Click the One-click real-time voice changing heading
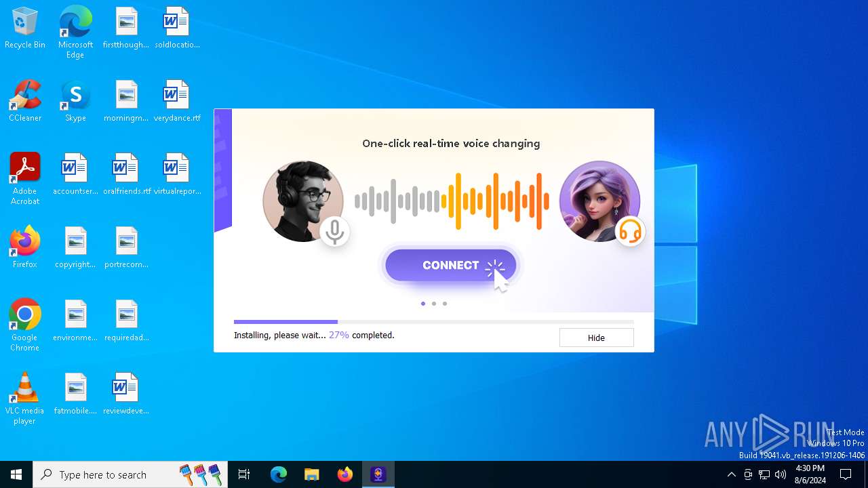868x488 pixels. point(451,144)
